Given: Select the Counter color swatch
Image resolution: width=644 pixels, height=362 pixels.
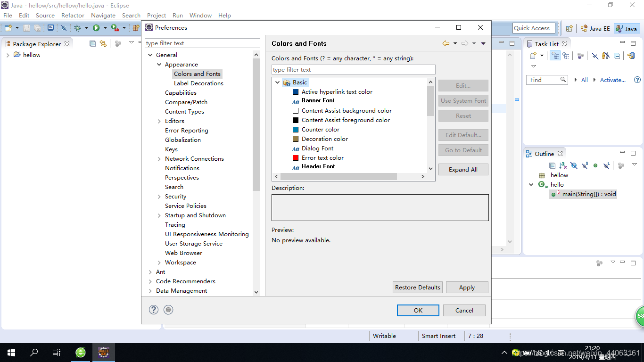Looking at the screenshot, I should pyautogui.click(x=296, y=130).
